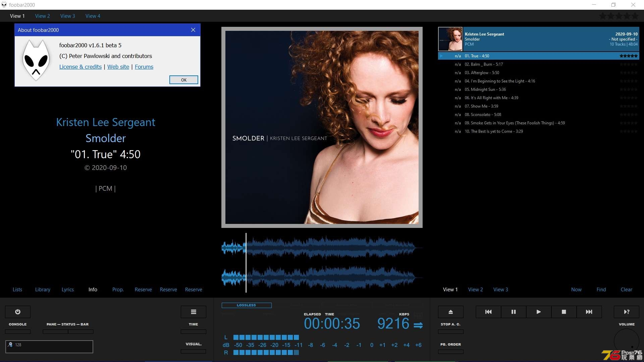Select track 09. Smoke Gets in Your Eyes
644x362 pixels.
pyautogui.click(x=539, y=123)
